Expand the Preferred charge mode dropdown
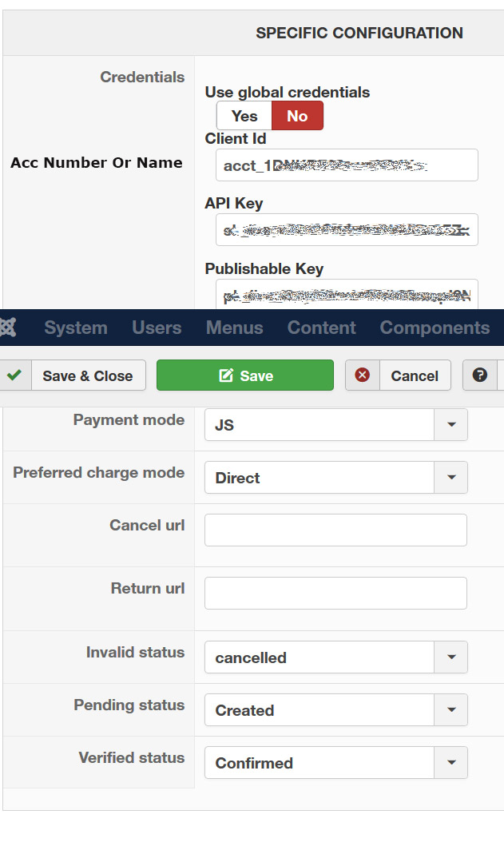Viewport: 504px width, 854px height. [x=335, y=478]
